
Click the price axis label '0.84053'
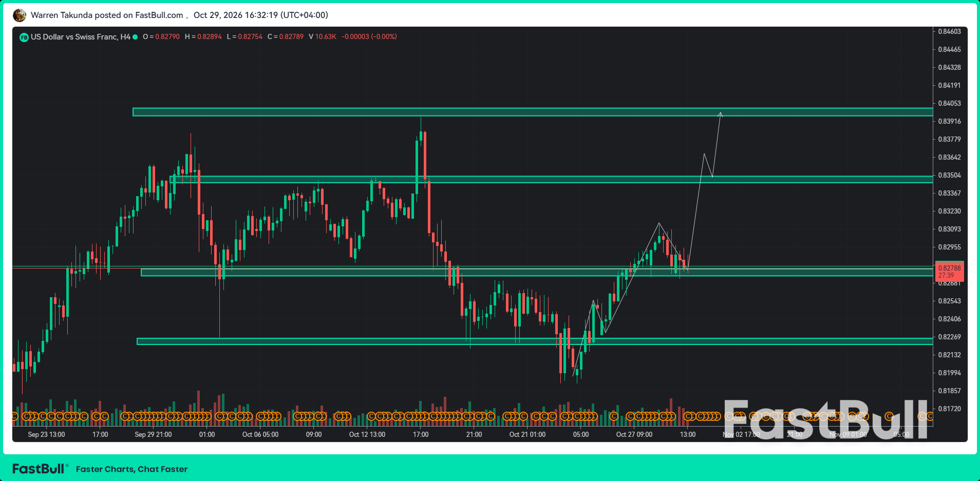(x=949, y=103)
